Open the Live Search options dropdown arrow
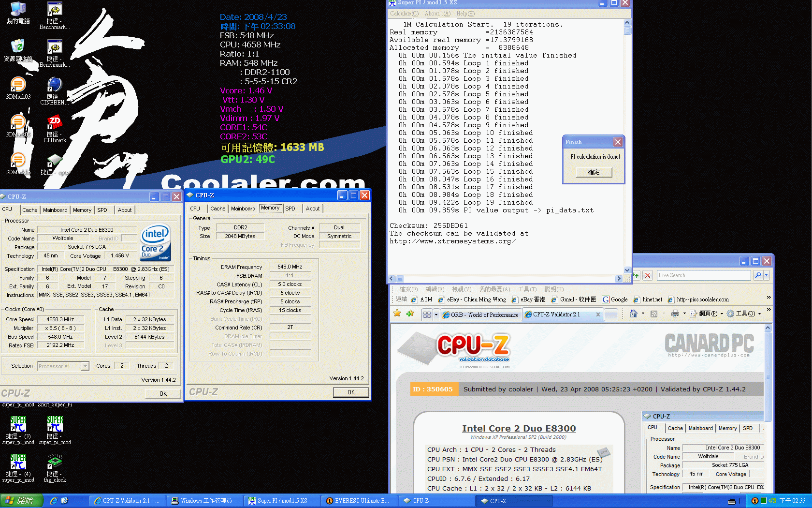812x508 pixels. [766, 275]
